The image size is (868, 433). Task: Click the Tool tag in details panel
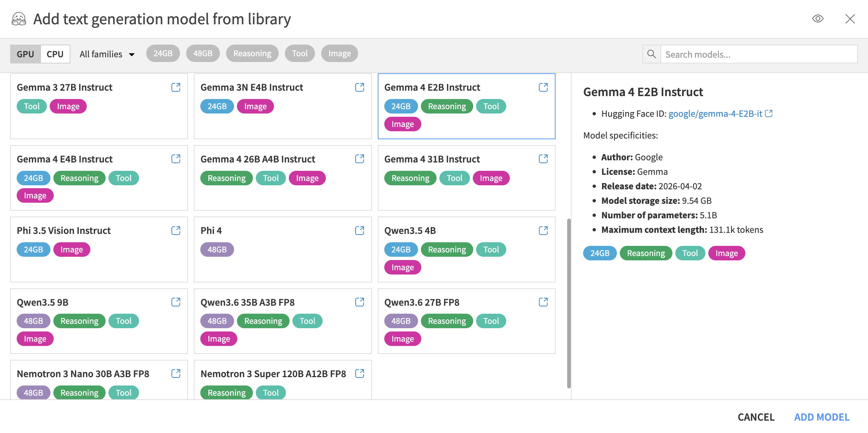[x=690, y=253]
